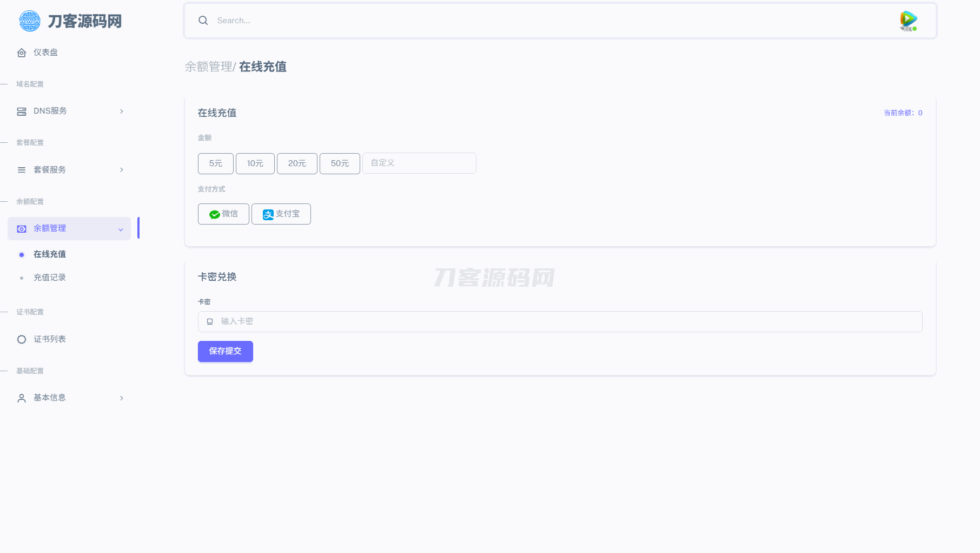
Task: Click the 保存提交 button
Action: coord(225,351)
